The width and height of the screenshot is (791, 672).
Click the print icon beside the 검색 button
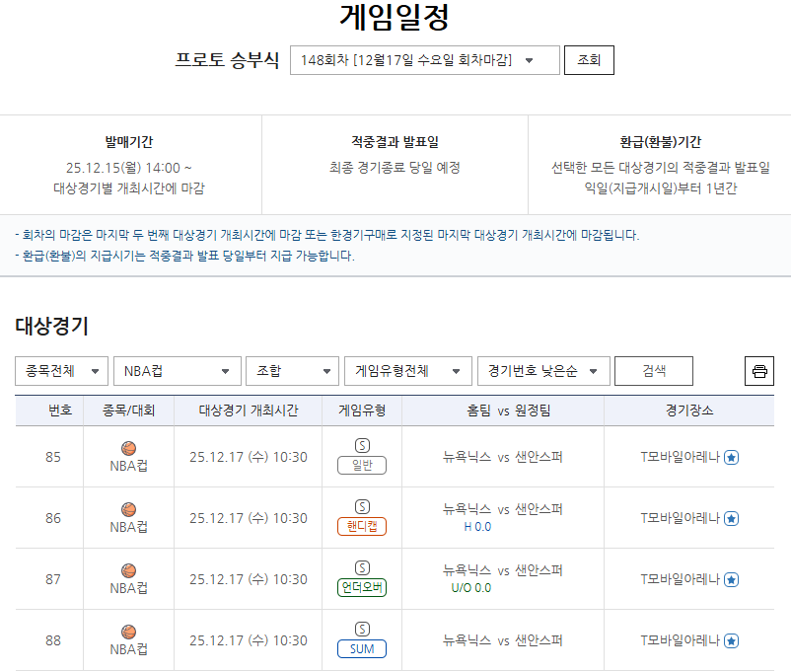758,371
